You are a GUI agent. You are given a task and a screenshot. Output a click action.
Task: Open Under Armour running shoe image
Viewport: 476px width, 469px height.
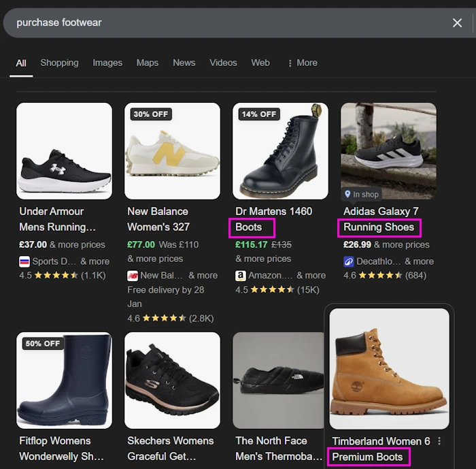64,151
